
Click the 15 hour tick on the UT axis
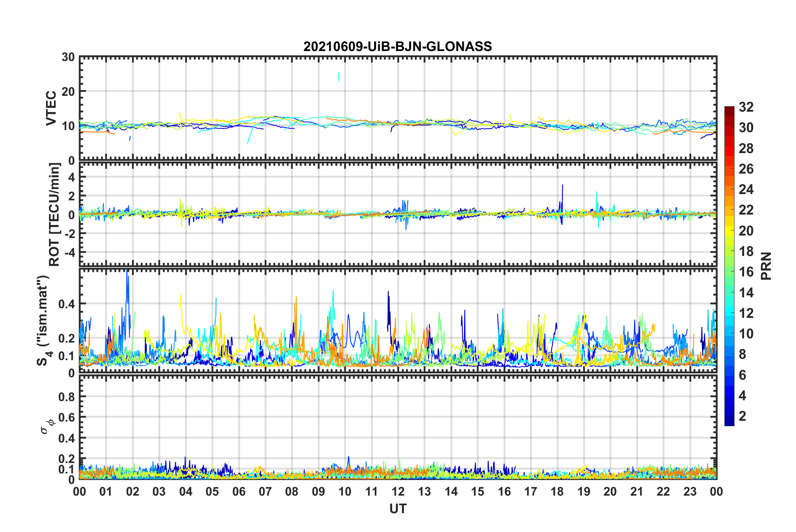click(478, 491)
